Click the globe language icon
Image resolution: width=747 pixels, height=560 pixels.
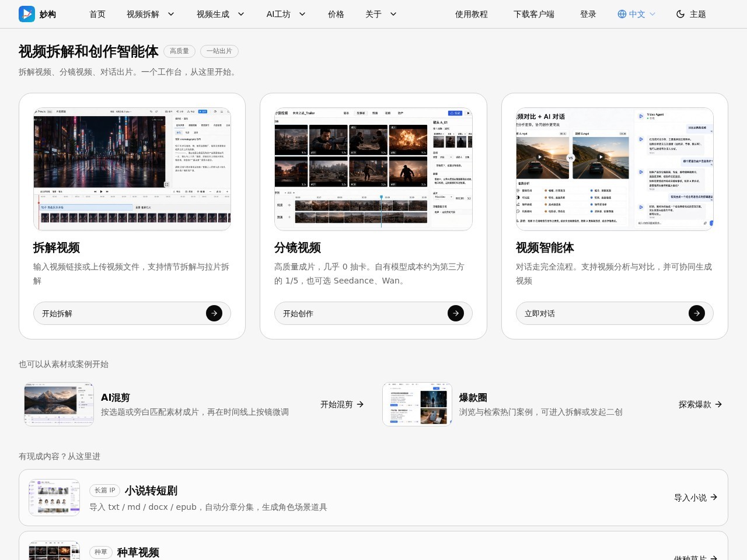(x=622, y=14)
